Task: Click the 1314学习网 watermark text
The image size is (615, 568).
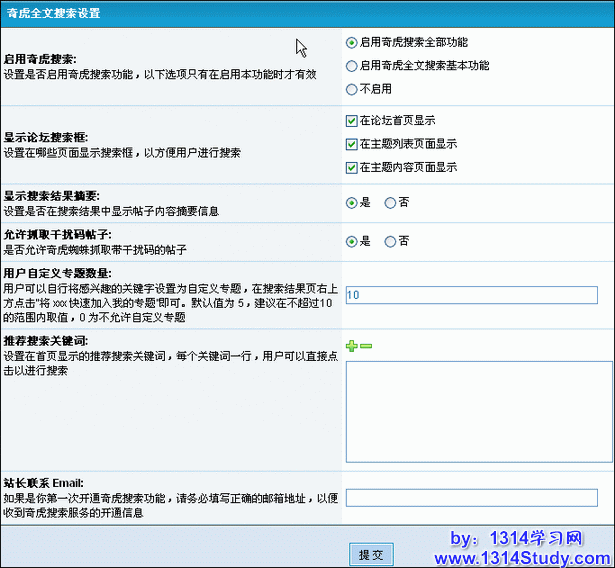Action: [545, 538]
